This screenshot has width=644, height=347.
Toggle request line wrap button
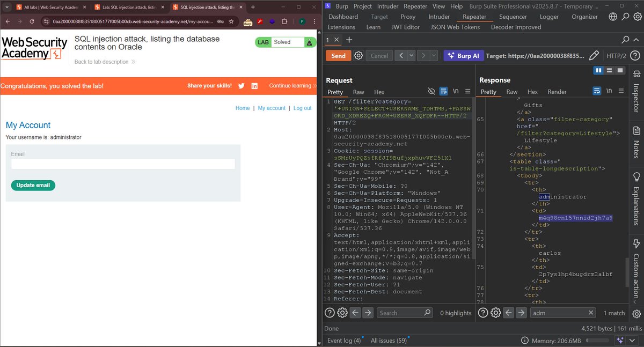pos(444,92)
